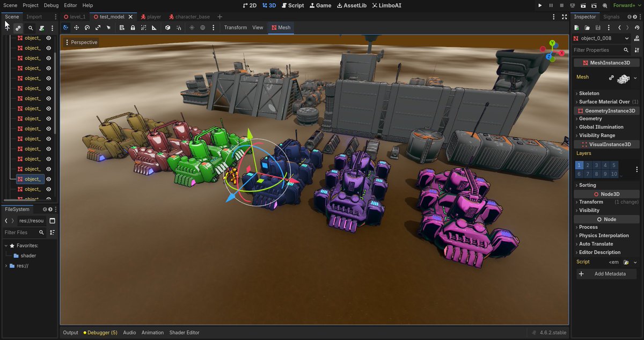Switch to the Signals tab

[611, 17]
